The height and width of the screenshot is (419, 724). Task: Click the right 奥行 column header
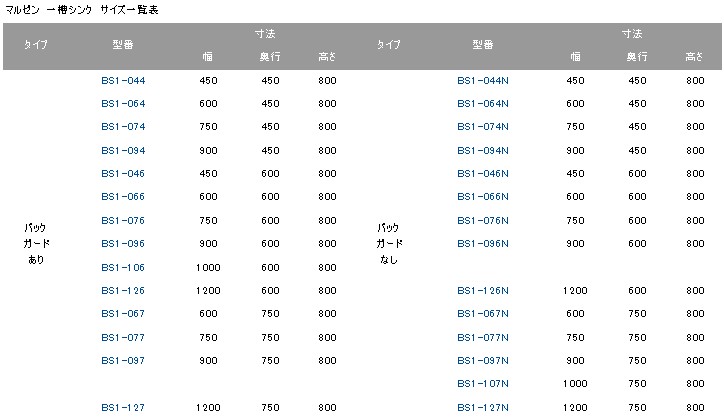(x=637, y=57)
